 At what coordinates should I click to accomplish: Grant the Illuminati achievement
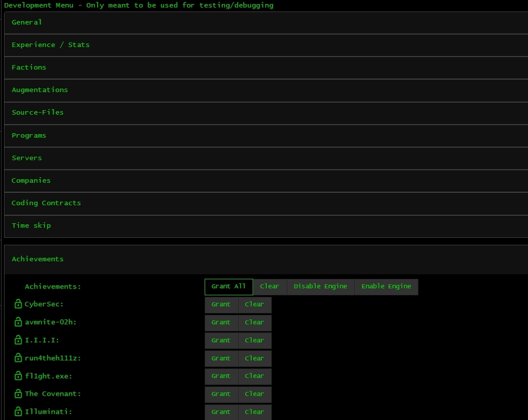coord(221,412)
